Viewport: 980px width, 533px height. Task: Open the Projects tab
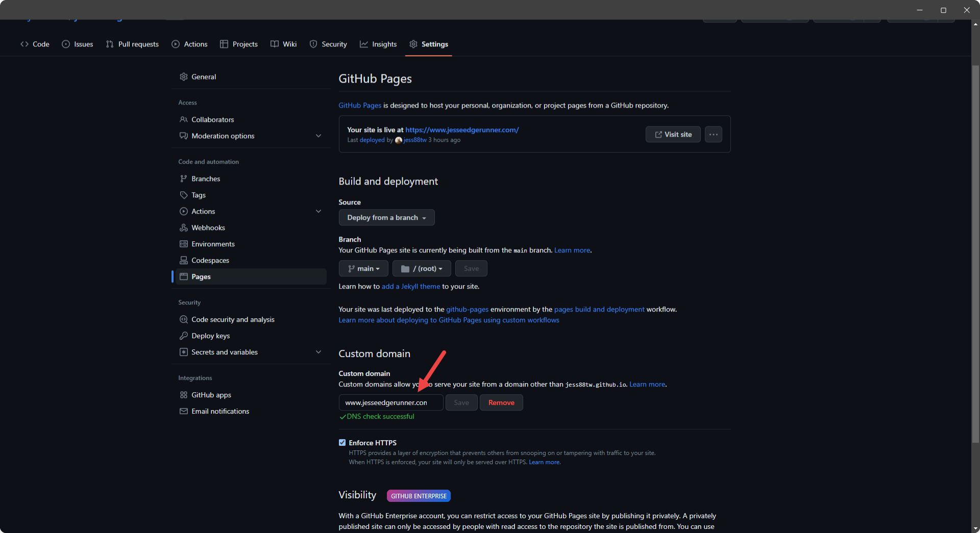point(239,44)
